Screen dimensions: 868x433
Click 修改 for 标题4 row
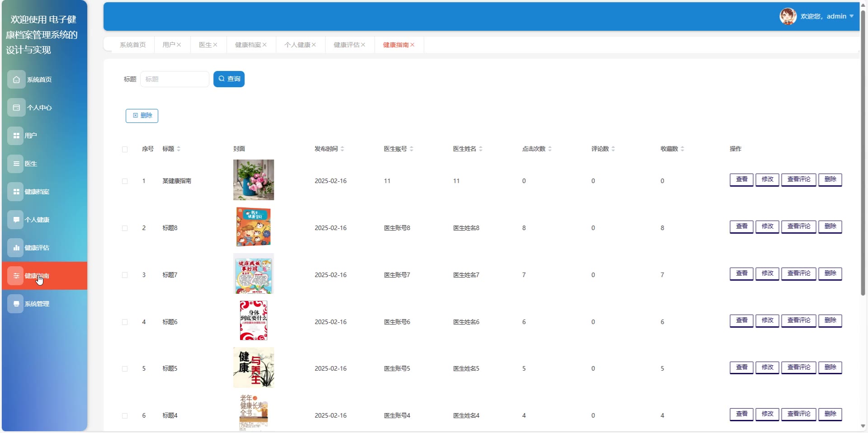767,414
